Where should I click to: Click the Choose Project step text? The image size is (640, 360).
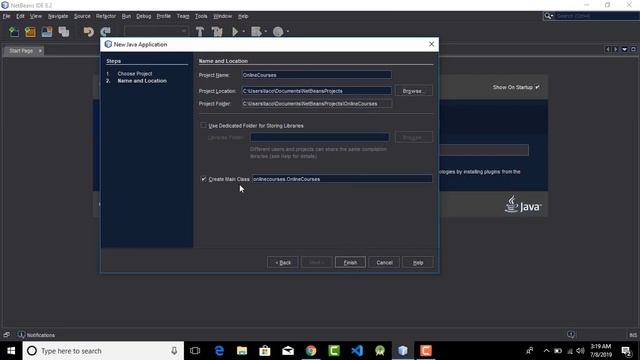click(x=135, y=73)
